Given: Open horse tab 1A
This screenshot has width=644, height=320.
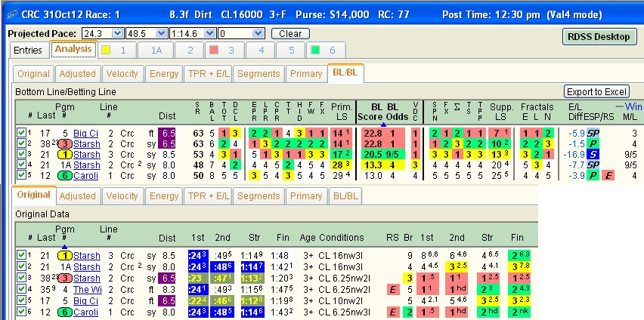Looking at the screenshot, I should coord(156,51).
